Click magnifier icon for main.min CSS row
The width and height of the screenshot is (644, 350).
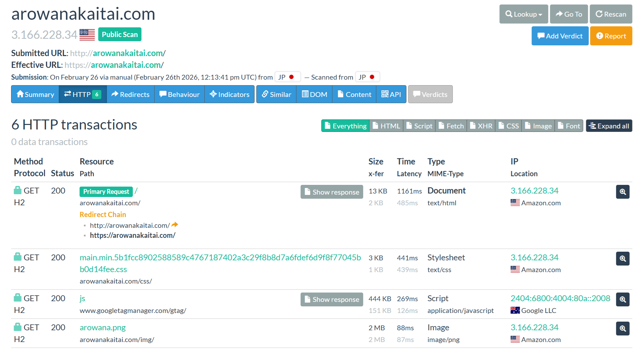(622, 259)
